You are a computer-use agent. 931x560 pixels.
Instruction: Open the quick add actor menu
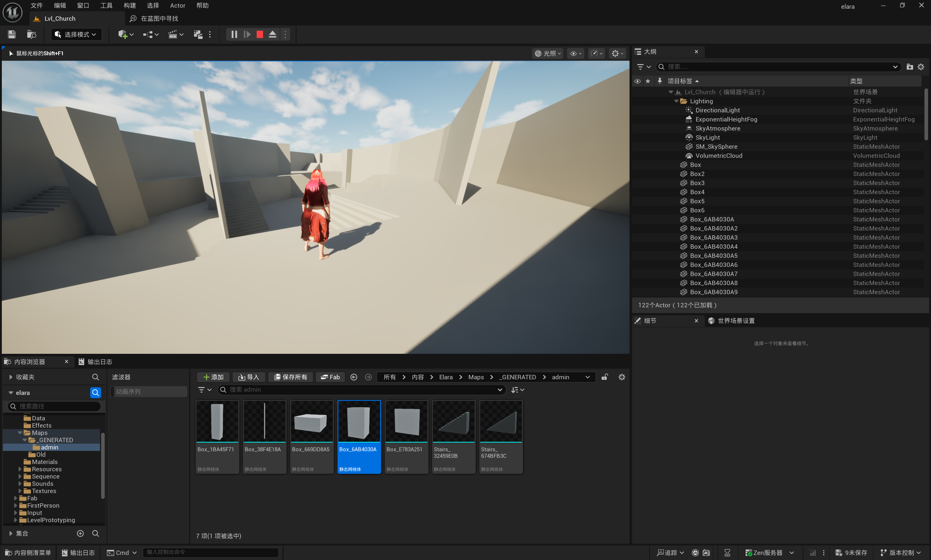[x=126, y=34]
